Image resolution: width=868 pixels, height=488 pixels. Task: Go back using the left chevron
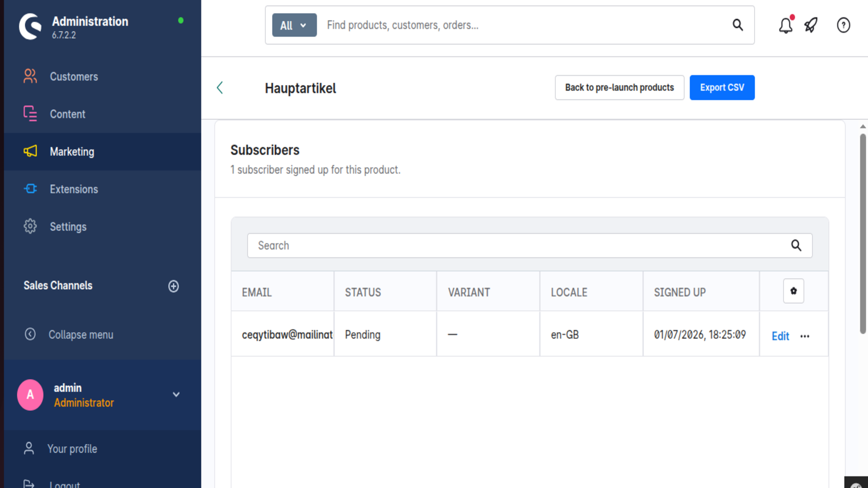(x=220, y=88)
